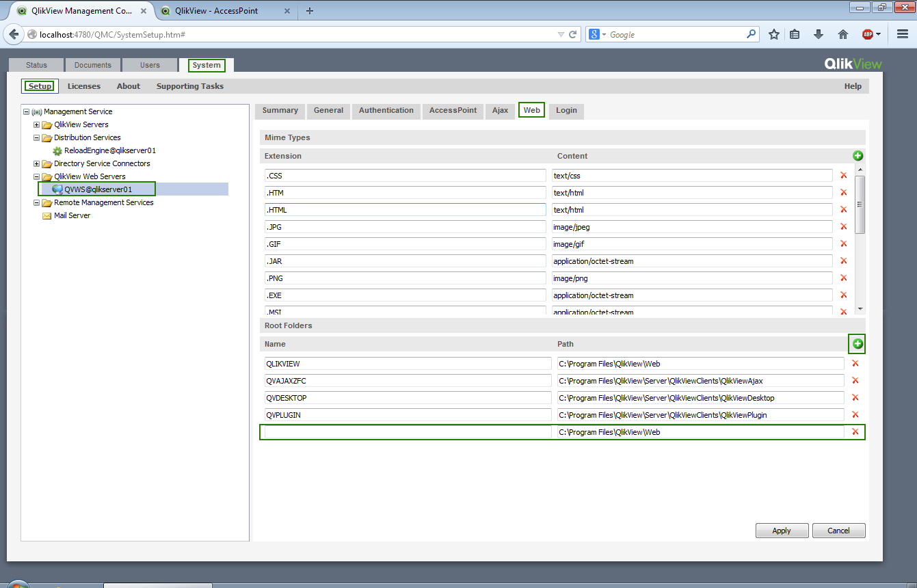This screenshot has height=588, width=917.
Task: Open the Summary tab
Action: [280, 111]
